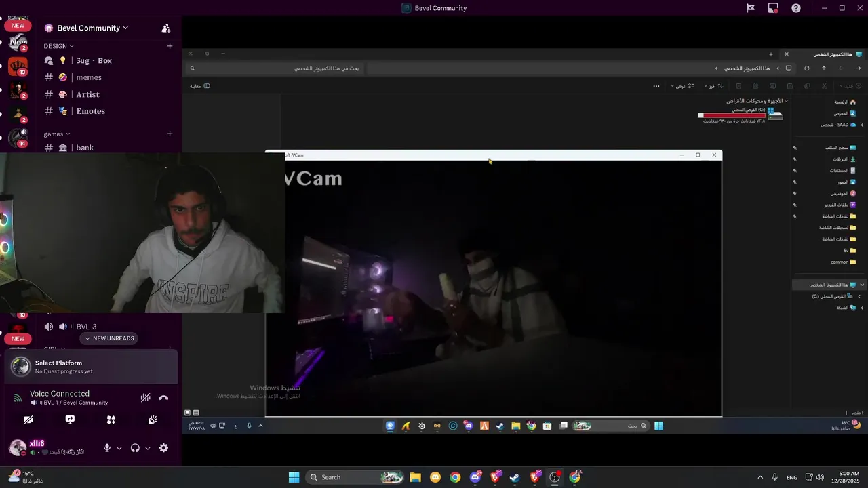
Task: Open File Explorer from Windows taskbar
Action: coord(415,477)
